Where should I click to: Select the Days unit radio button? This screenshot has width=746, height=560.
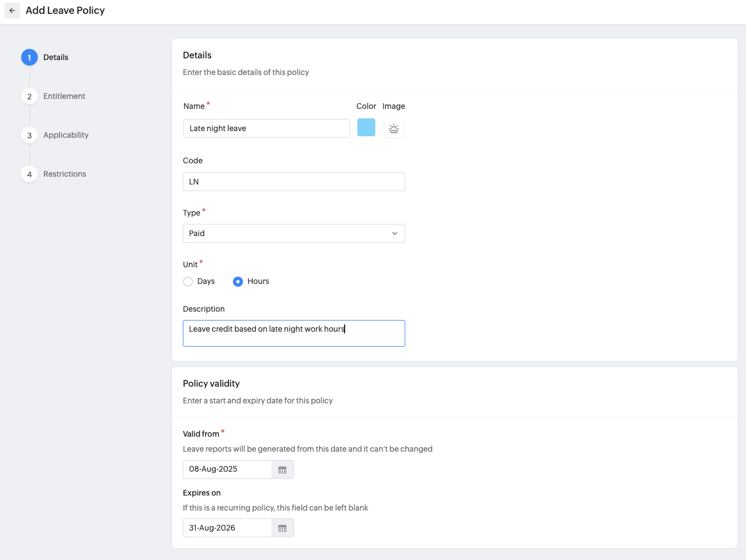pyautogui.click(x=188, y=282)
